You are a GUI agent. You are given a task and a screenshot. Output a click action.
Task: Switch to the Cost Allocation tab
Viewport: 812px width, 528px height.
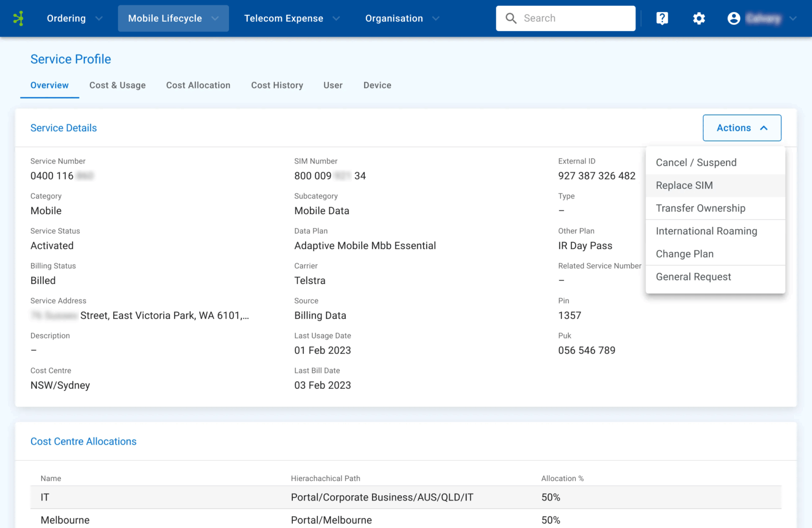198,85
